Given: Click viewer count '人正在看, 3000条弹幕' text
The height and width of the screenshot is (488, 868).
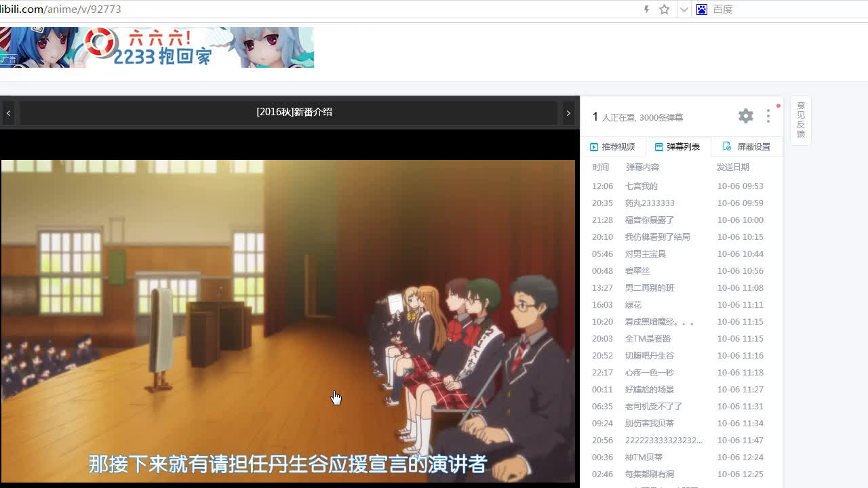Looking at the screenshot, I should click(x=642, y=118).
